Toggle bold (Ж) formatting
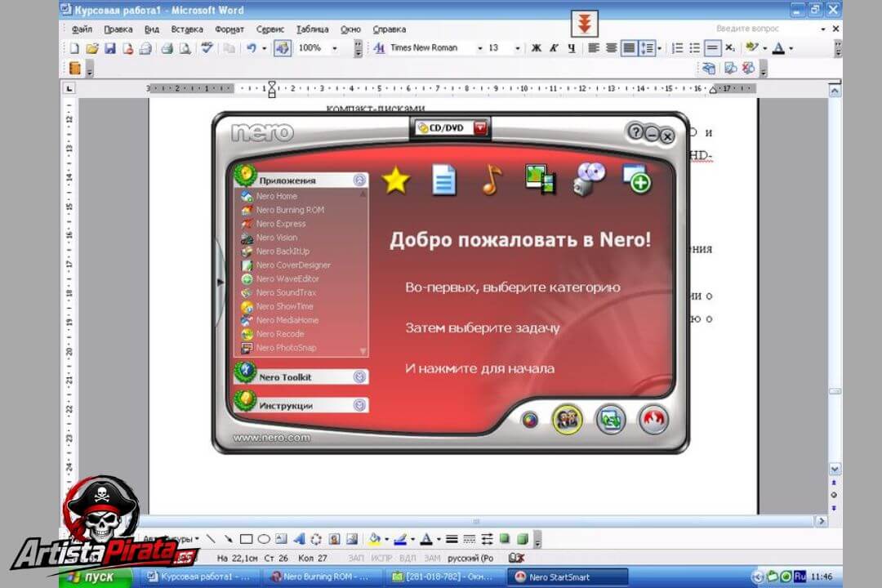The height and width of the screenshot is (588, 882). pyautogui.click(x=537, y=48)
